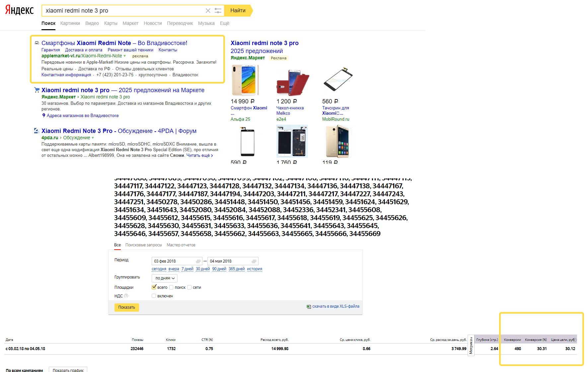Check the «поиск» platforms checkbox
The width and height of the screenshot is (588, 372).
pos(171,287)
